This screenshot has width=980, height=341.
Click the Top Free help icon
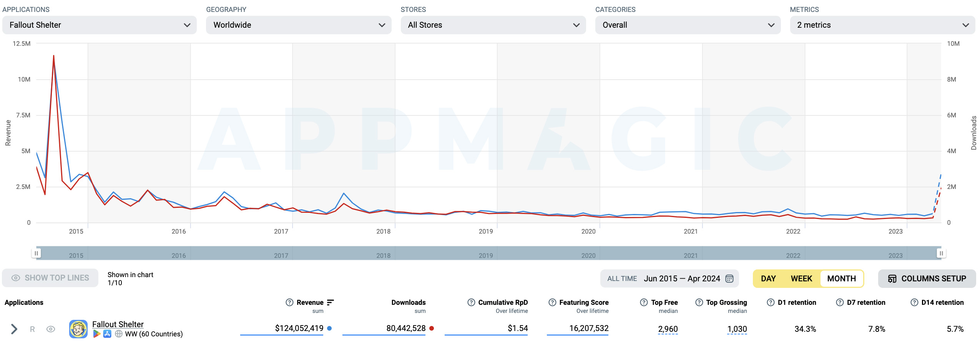[644, 303]
